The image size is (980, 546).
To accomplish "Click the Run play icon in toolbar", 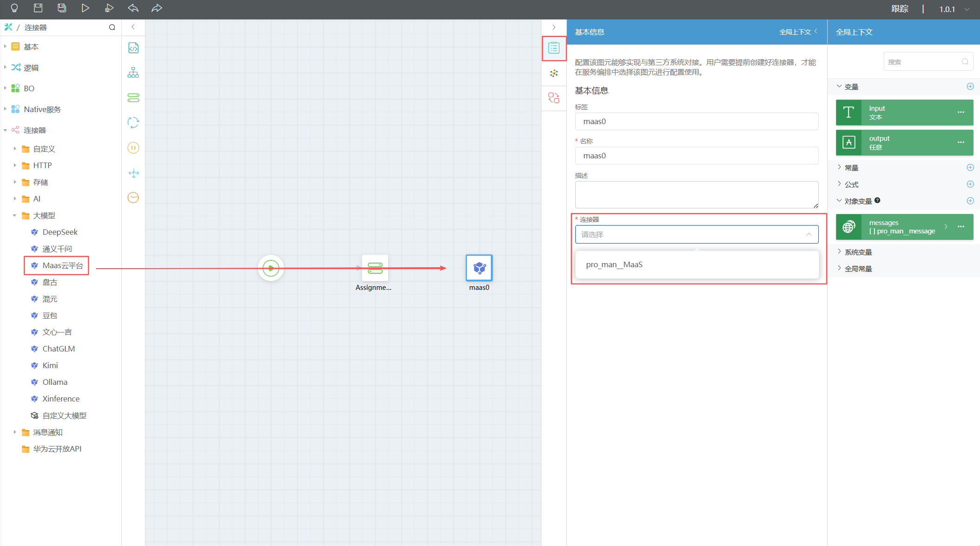I will coord(85,8).
